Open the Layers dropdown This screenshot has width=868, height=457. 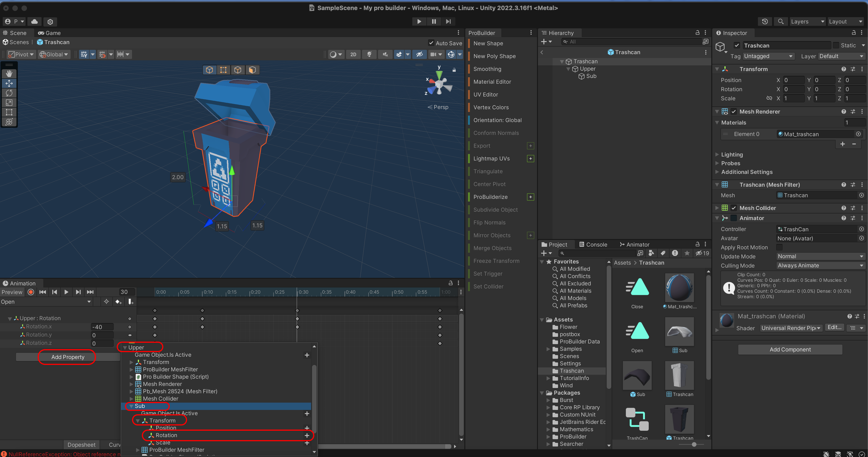(x=807, y=21)
